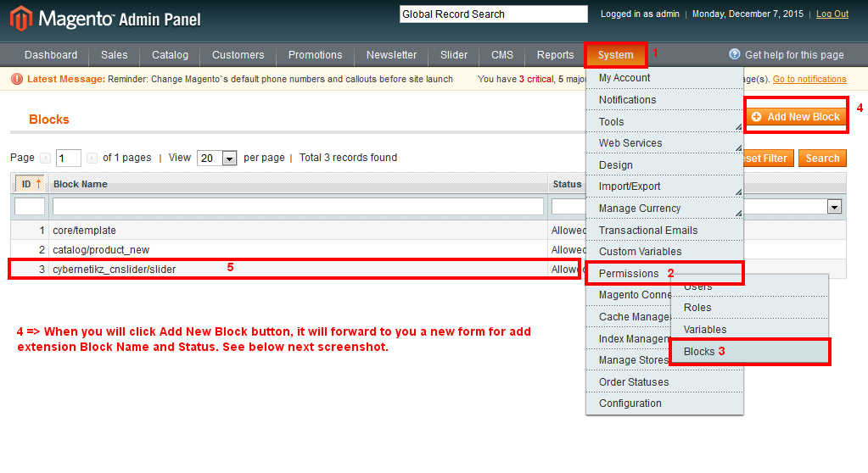This screenshot has height=473, width=868.
Task: Open the catalog/product_new block row
Action: tap(298, 249)
